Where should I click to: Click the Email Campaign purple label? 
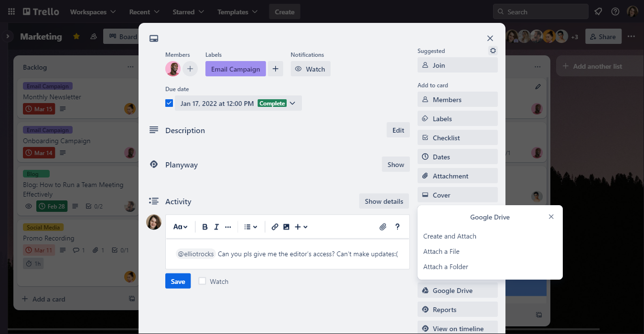(x=236, y=69)
